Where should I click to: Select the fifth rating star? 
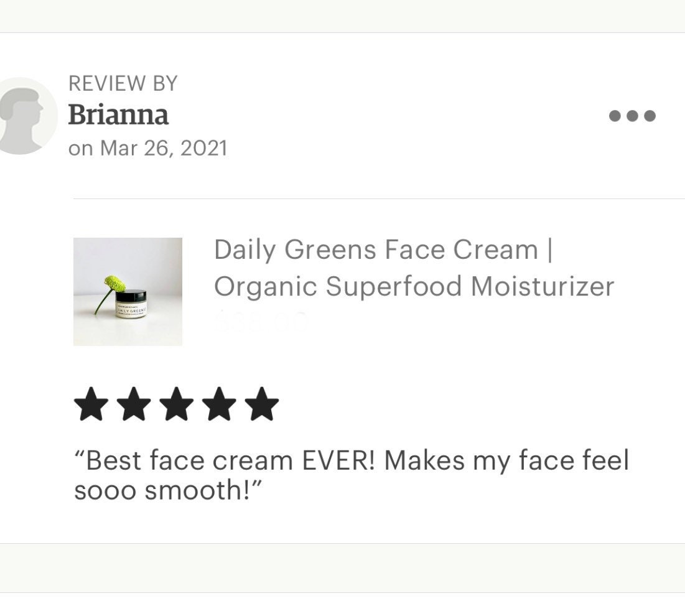click(262, 404)
